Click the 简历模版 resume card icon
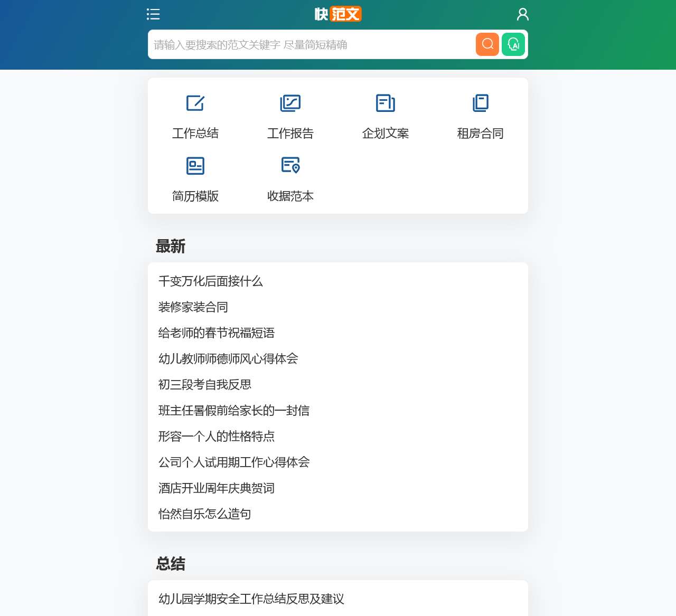Viewport: 676px width, 616px height. [x=195, y=166]
